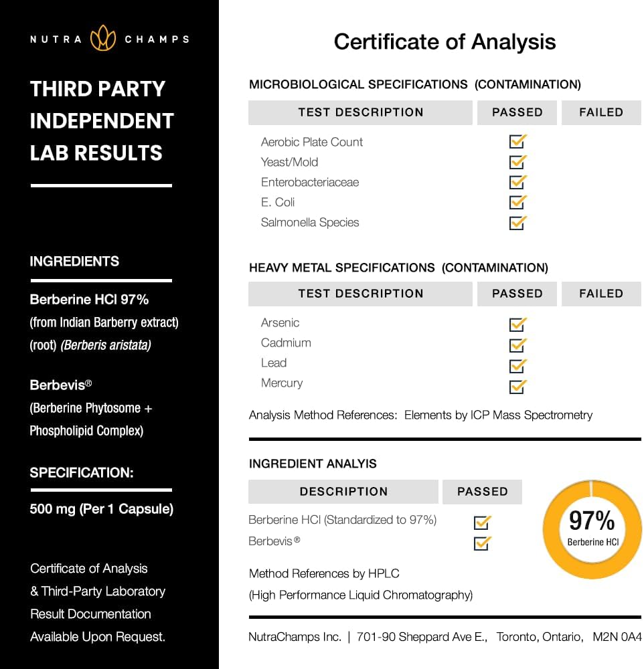The height and width of the screenshot is (669, 644).
Task: Toggle the Salmonella Species passed checkbox
Action: [x=517, y=222]
